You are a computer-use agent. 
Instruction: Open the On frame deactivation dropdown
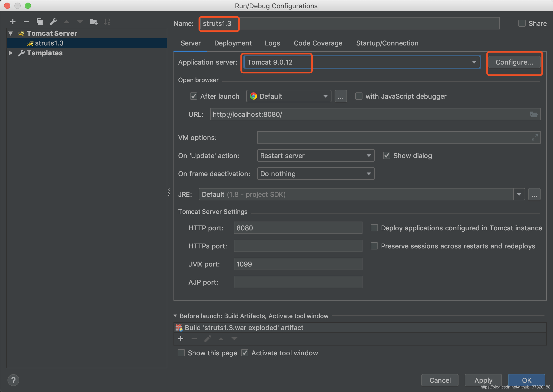[x=316, y=174]
